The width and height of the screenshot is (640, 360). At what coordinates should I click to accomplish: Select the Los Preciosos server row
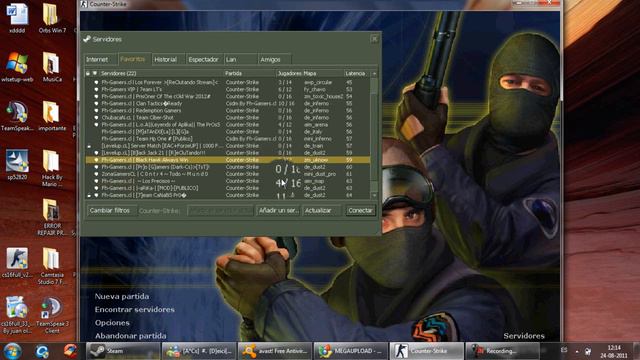(228, 181)
